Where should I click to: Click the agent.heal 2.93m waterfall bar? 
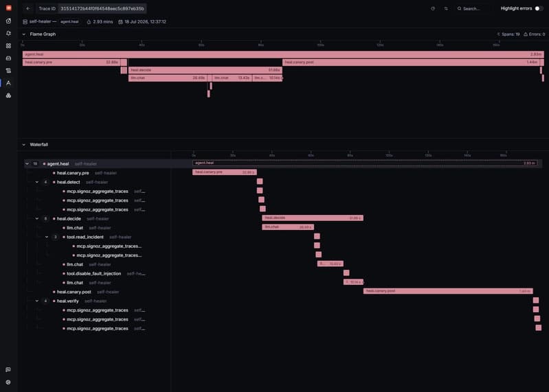pyautogui.click(x=365, y=163)
